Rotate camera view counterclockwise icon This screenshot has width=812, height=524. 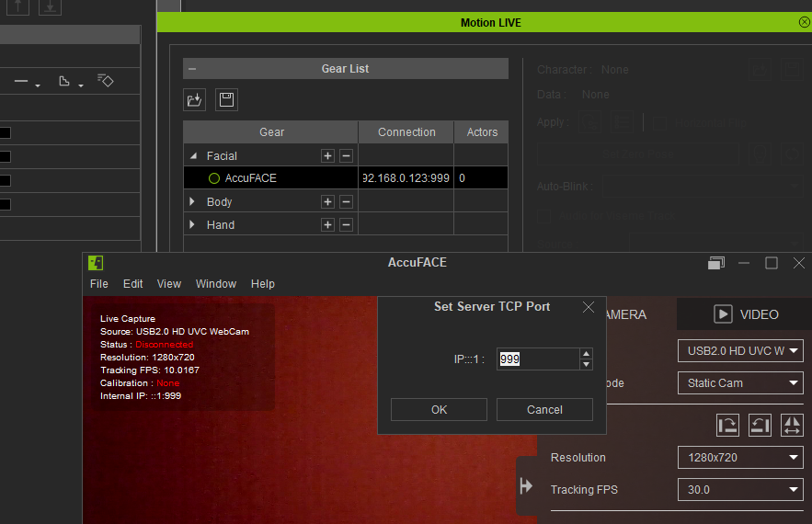pos(760,426)
